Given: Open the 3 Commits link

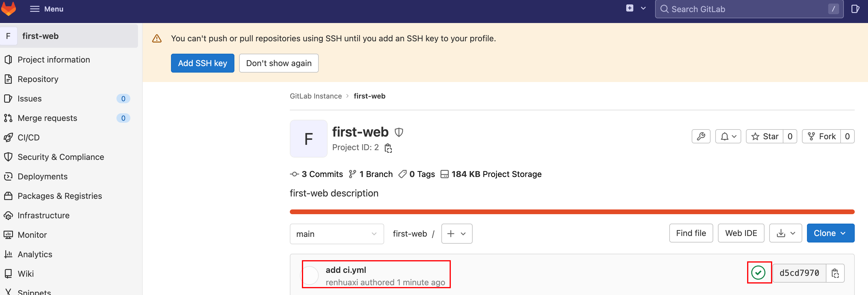Looking at the screenshot, I should 316,174.
